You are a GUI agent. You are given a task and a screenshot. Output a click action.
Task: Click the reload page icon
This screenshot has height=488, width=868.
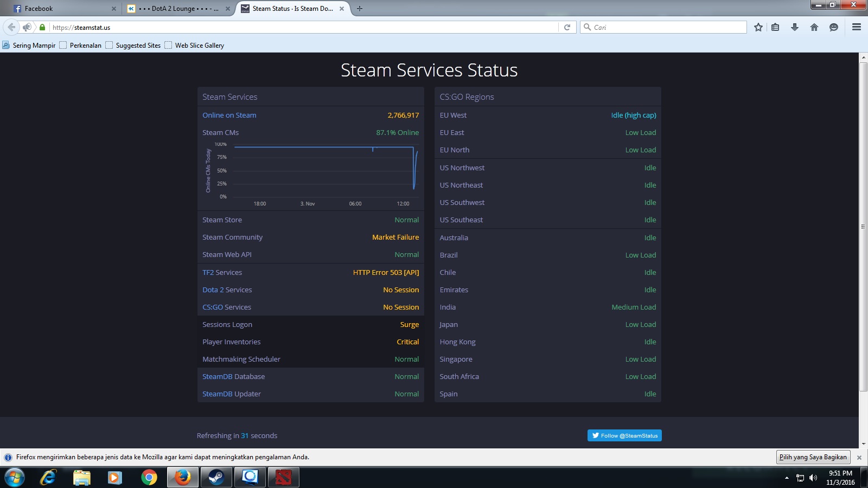567,27
